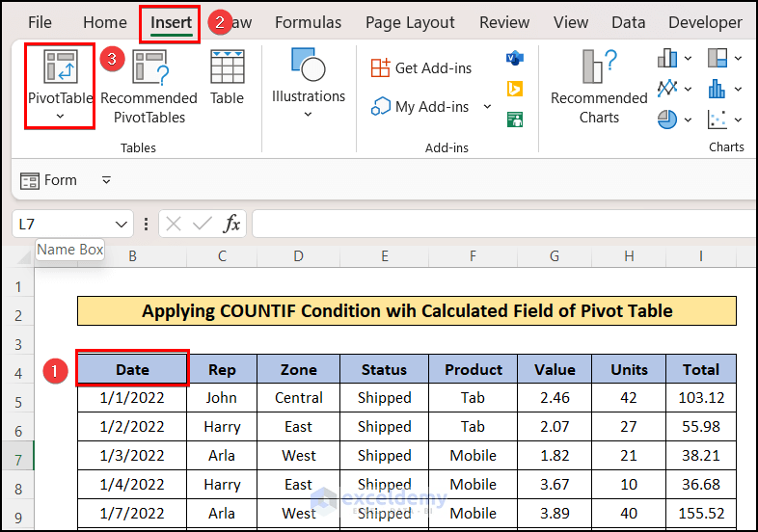
Task: Insert a statistic histogram chart
Action: [x=717, y=89]
